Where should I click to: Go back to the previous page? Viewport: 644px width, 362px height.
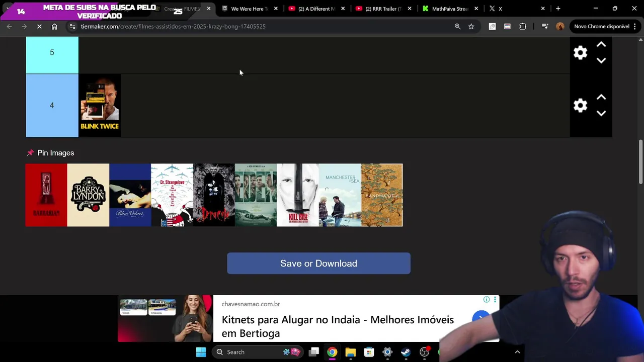tap(9, 27)
